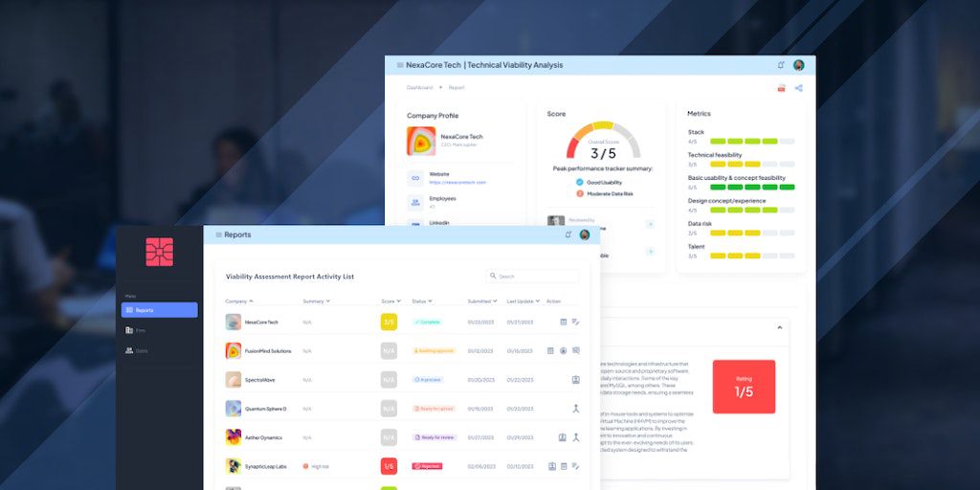Open Score column sort dropdown
Image resolution: width=980 pixels, height=490 pixels.
(x=399, y=301)
